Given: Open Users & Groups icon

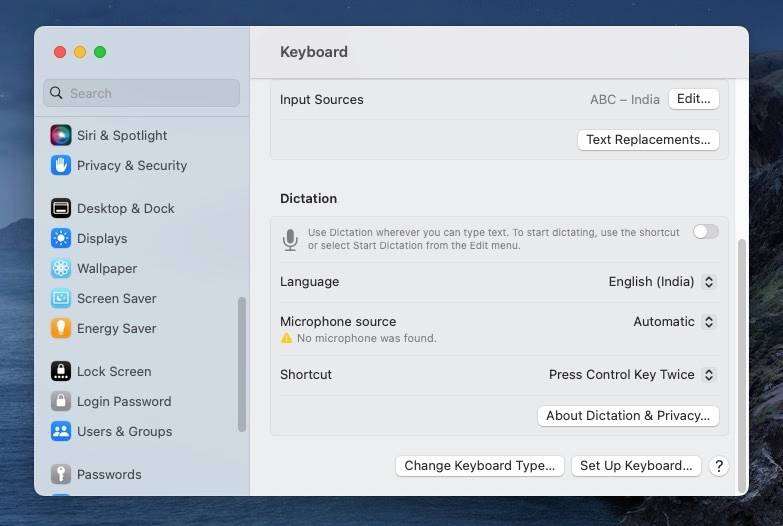Looking at the screenshot, I should [x=61, y=431].
